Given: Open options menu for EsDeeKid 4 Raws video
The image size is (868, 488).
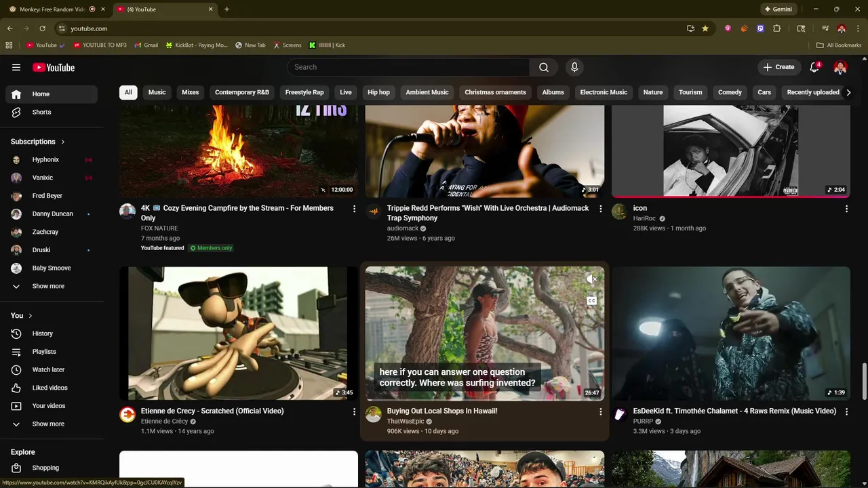Looking at the screenshot, I should click(x=846, y=411).
